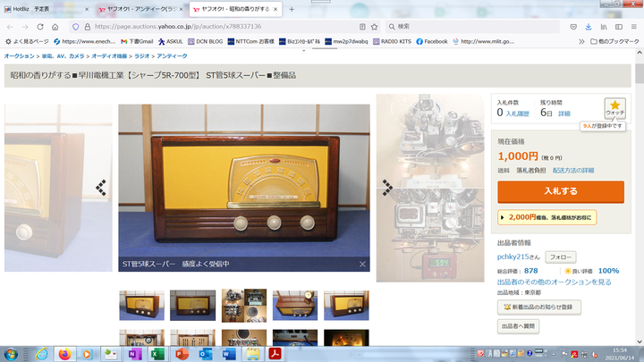
Task: Add item to watch list star
Action: (x=614, y=108)
